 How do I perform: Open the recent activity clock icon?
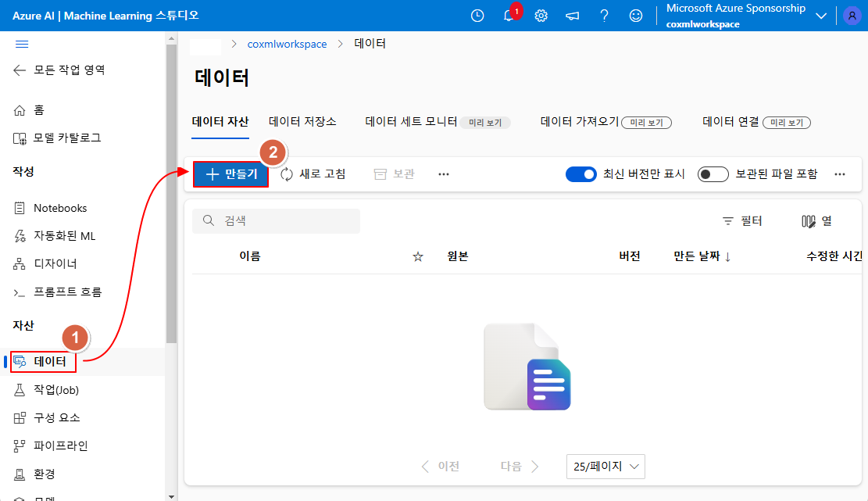point(477,16)
